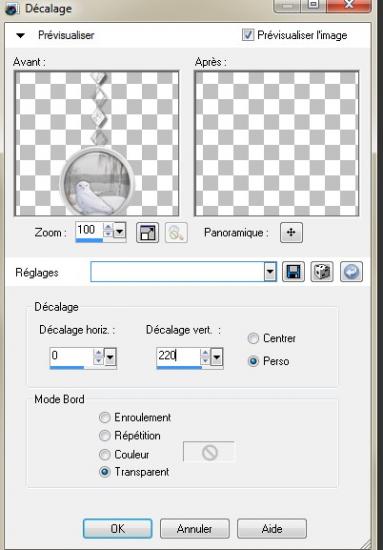Choose the Couleur edge mode option
Viewport: 383px width, 550px height.
coord(105,455)
